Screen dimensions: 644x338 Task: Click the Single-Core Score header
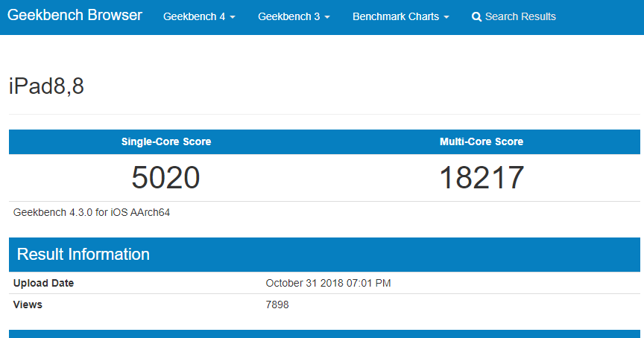pos(166,141)
